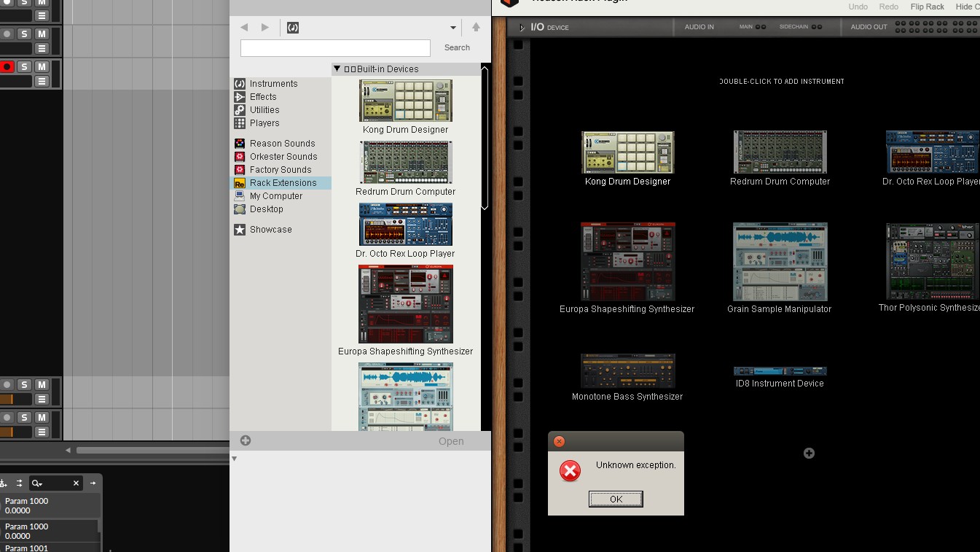Select Instruments in the browser sidebar
Screen dimensions: 980x552
click(273, 84)
